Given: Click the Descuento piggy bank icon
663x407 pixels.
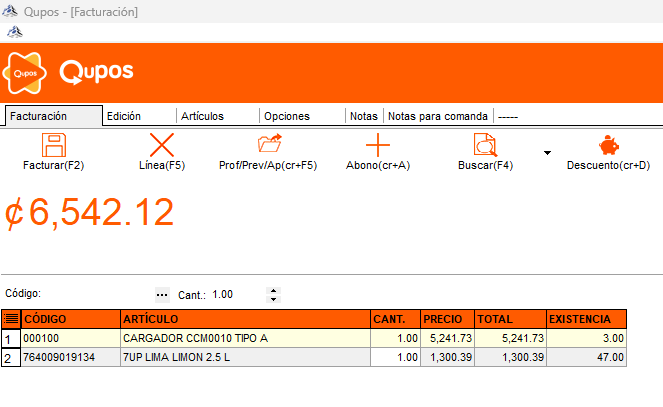Looking at the screenshot, I should click(608, 144).
